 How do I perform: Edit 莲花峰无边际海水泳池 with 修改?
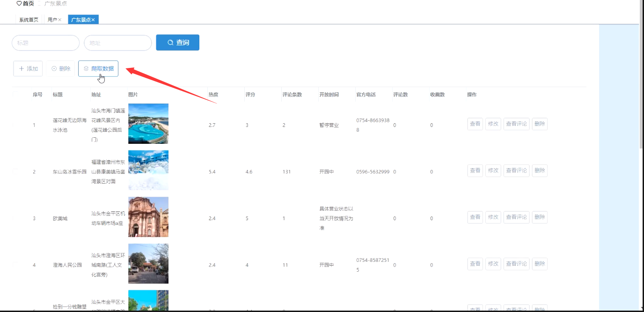point(493,124)
